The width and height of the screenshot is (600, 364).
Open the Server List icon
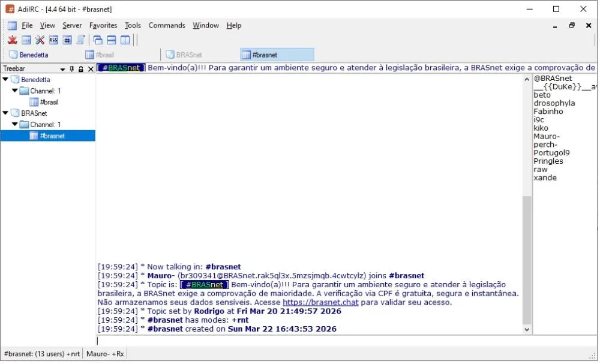click(x=25, y=40)
